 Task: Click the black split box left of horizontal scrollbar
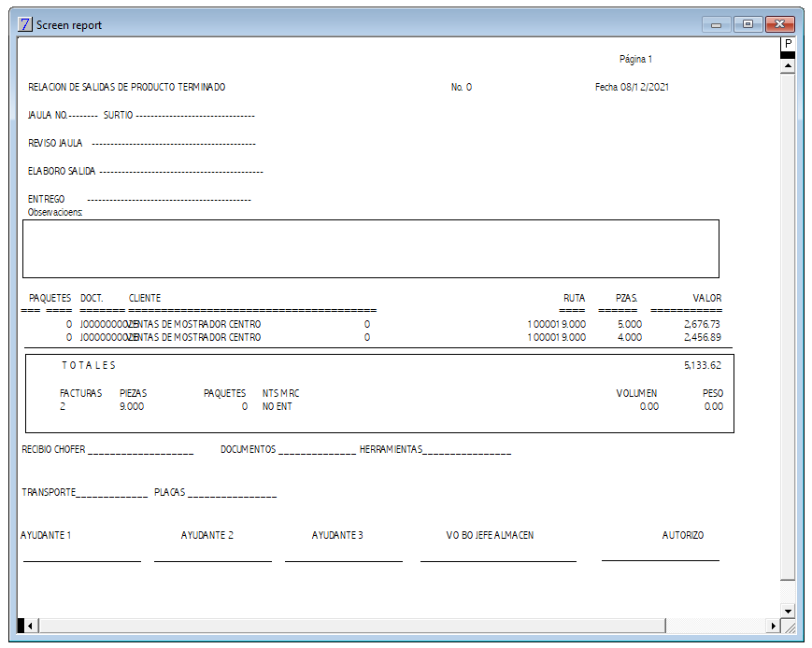tap(21, 626)
